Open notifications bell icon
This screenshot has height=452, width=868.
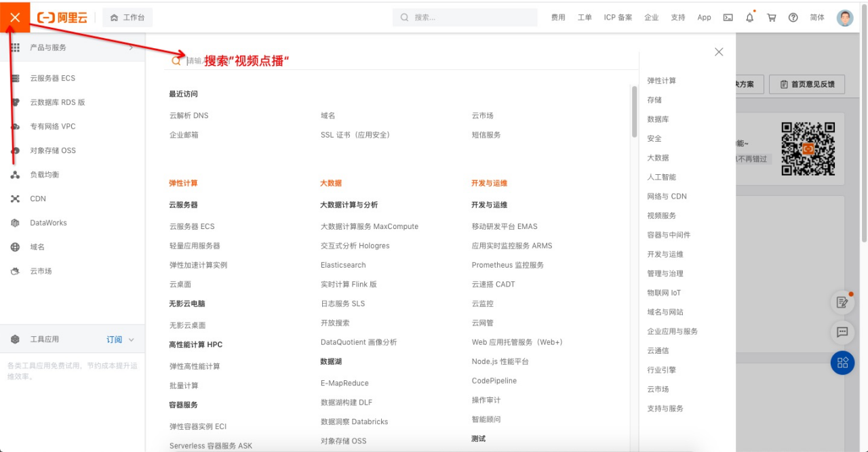point(749,18)
